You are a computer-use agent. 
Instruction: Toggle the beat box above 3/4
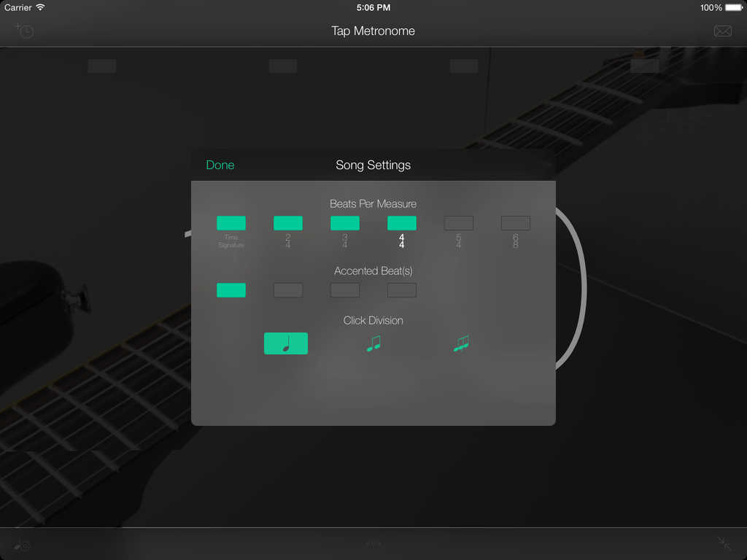click(x=345, y=223)
